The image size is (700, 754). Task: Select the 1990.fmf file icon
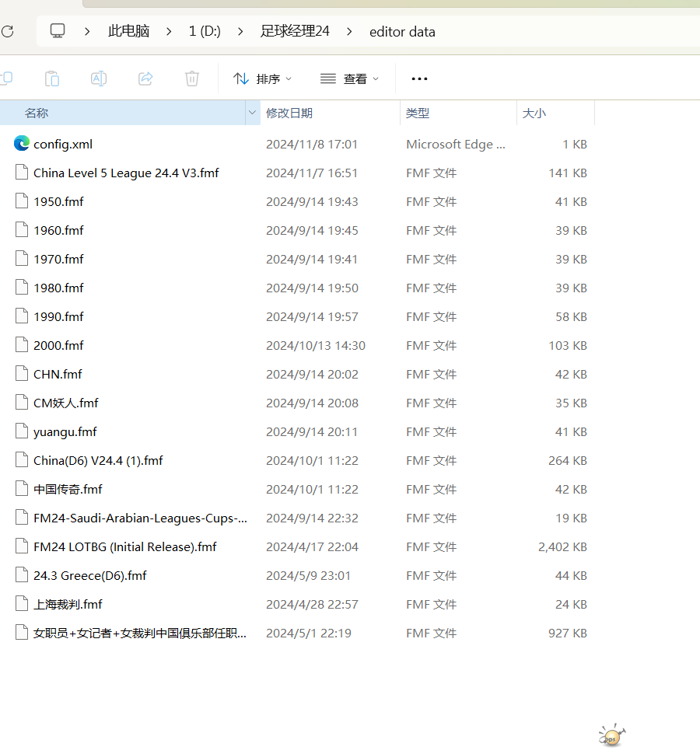point(22,316)
